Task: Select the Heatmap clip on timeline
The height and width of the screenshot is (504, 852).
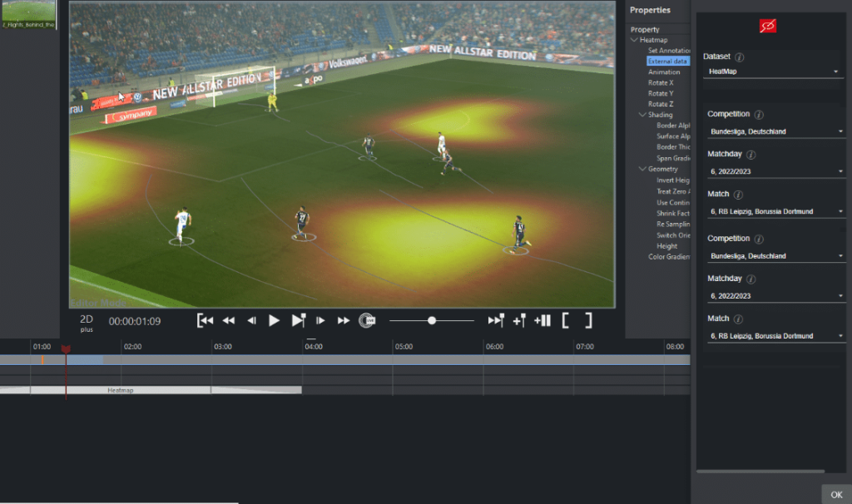Action: [x=121, y=390]
